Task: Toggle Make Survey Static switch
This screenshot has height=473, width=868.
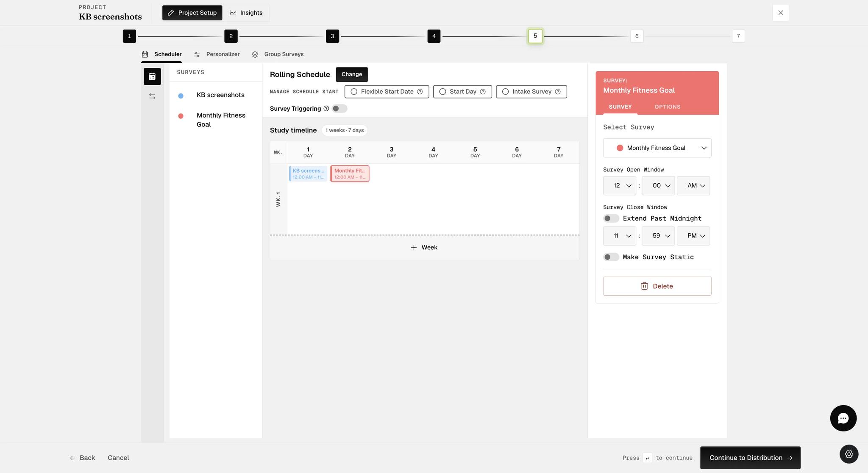Action: (611, 257)
